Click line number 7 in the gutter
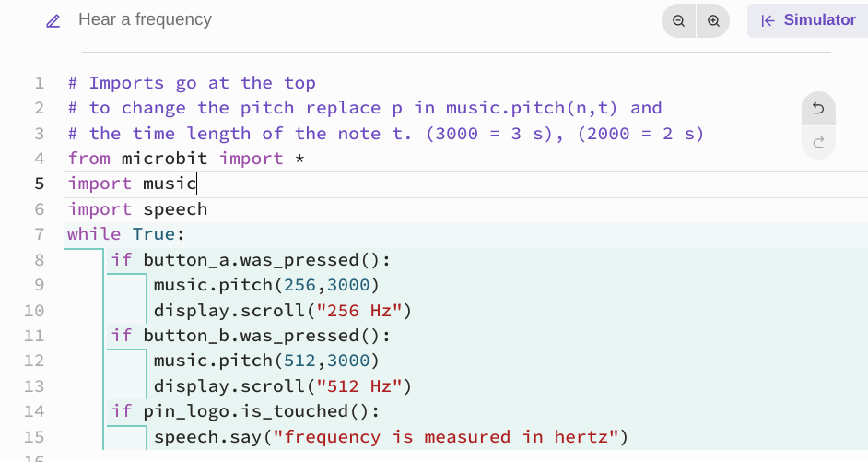This screenshot has height=462, width=868. 40,234
